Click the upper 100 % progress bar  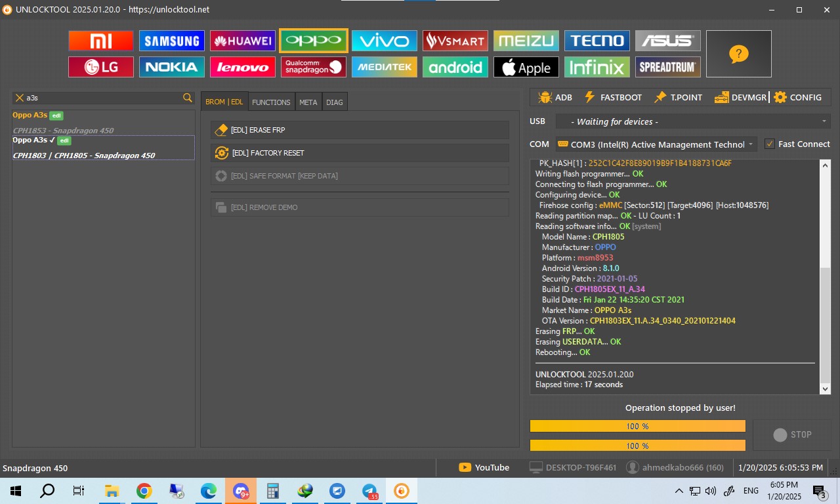coord(638,427)
